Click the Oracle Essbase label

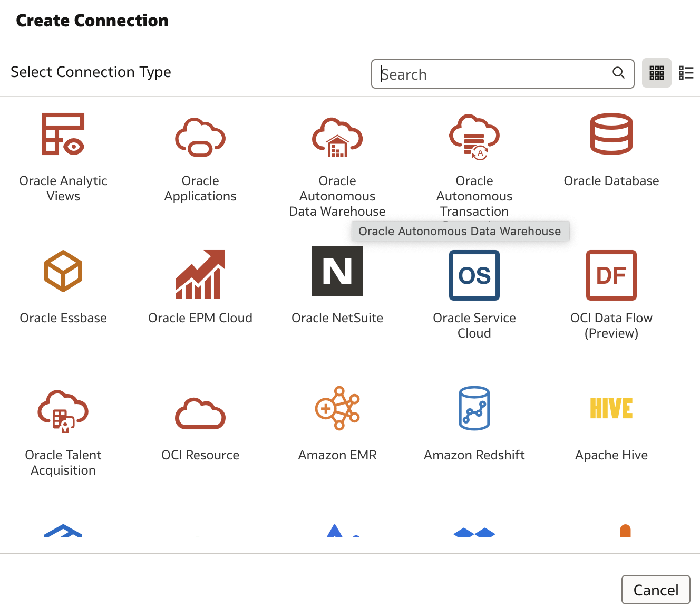[x=63, y=318]
